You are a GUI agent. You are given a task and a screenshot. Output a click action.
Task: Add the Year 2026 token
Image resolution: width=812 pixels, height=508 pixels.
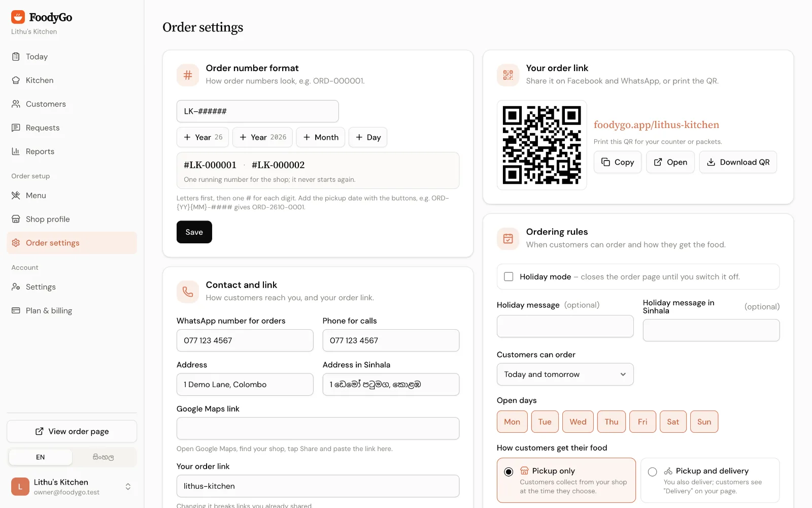262,137
